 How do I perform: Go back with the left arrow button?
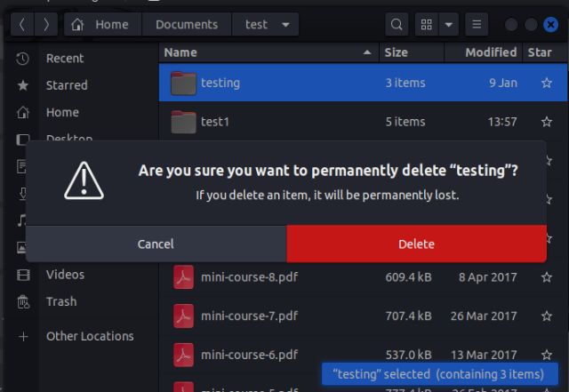(23, 25)
